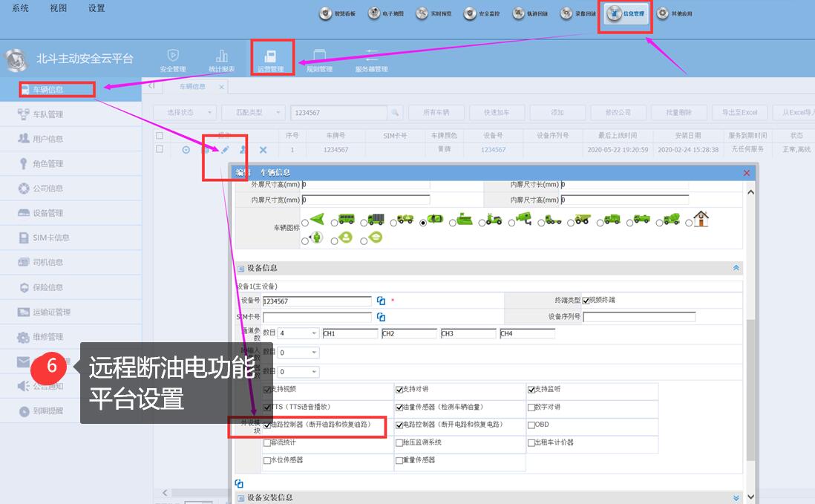Check the OBD checkbox
Image resolution: width=815 pixels, height=504 pixels.
coord(531,425)
